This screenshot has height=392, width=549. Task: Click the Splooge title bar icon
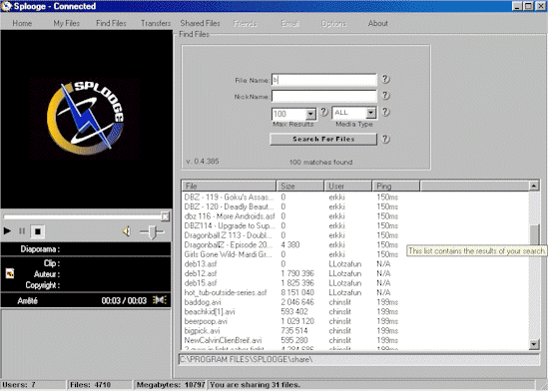(x=6, y=6)
